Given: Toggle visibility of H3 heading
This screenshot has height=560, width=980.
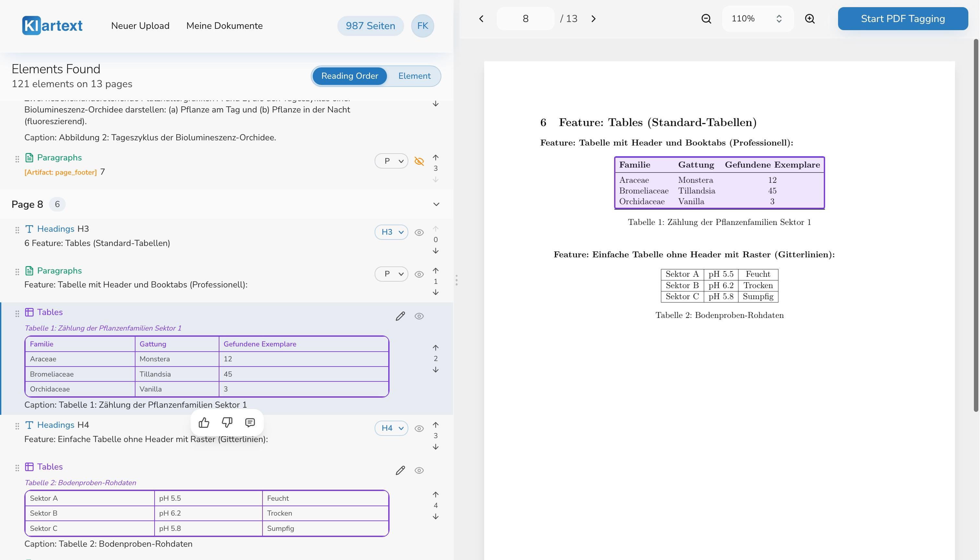Looking at the screenshot, I should 419,232.
